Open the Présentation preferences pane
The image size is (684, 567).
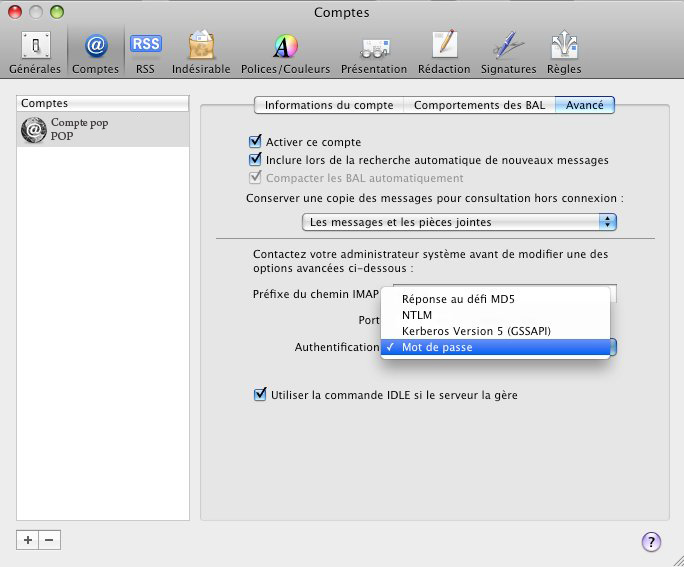374,52
